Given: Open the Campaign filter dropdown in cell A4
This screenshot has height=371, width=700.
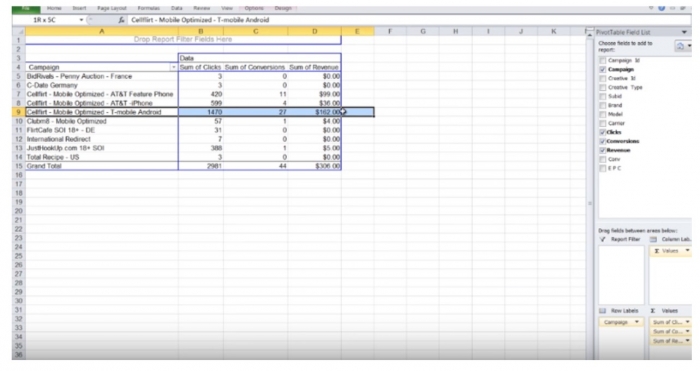Looking at the screenshot, I should pyautogui.click(x=173, y=67).
